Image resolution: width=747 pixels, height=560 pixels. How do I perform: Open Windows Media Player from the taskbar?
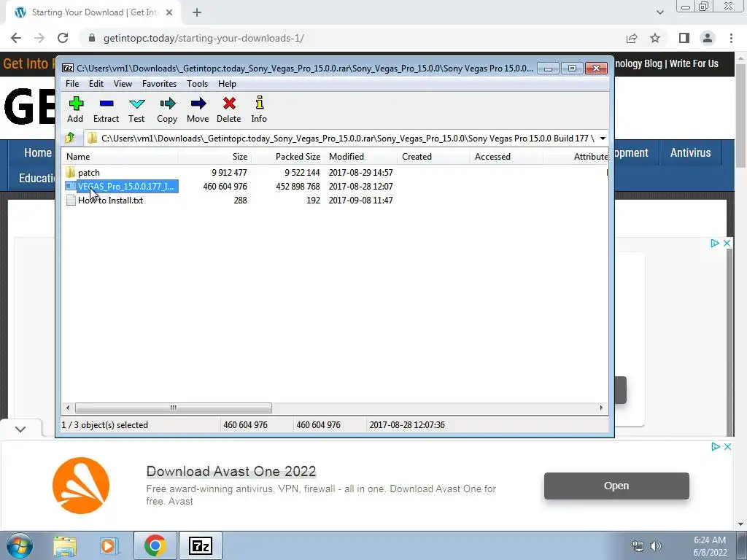coord(109,545)
